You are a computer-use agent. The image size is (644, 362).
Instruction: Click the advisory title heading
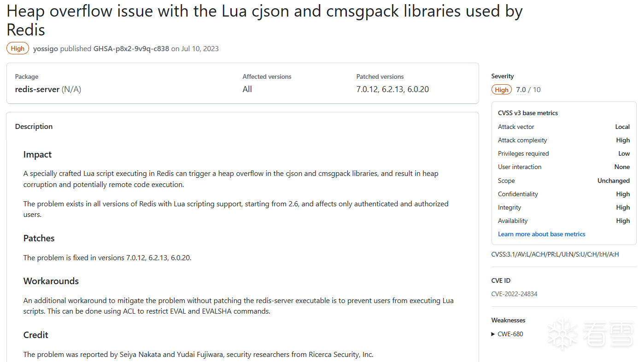pos(264,20)
